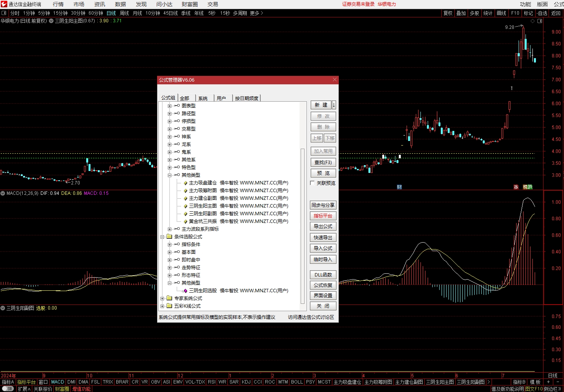Click the round icon before MACD(12,26,9)
564x392 pixels.
click(3, 193)
